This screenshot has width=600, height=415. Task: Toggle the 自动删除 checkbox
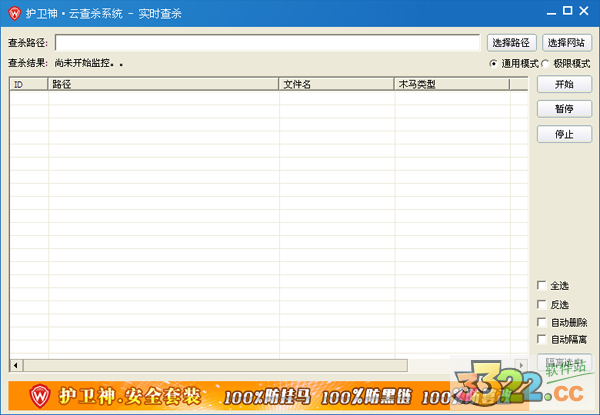541,322
